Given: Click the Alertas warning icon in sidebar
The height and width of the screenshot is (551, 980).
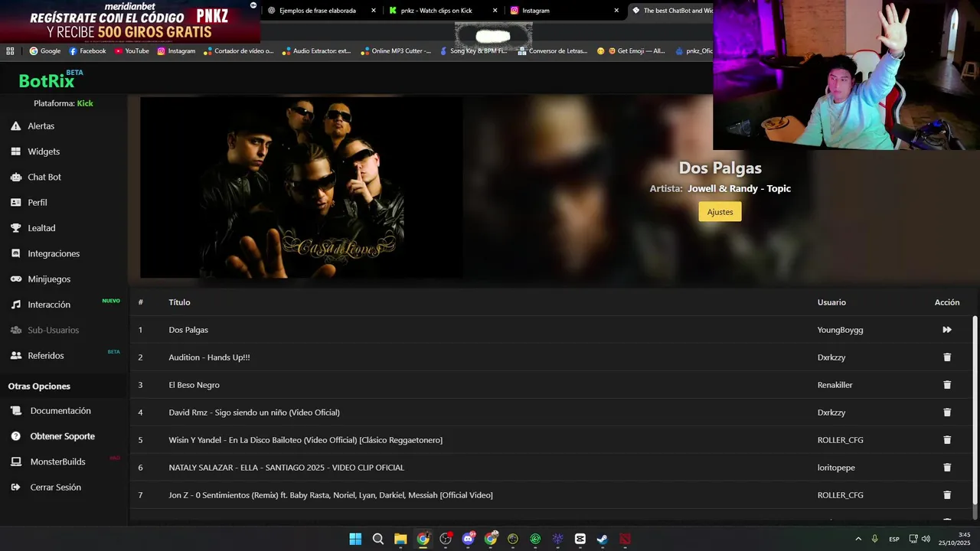Looking at the screenshot, I should [x=15, y=126].
